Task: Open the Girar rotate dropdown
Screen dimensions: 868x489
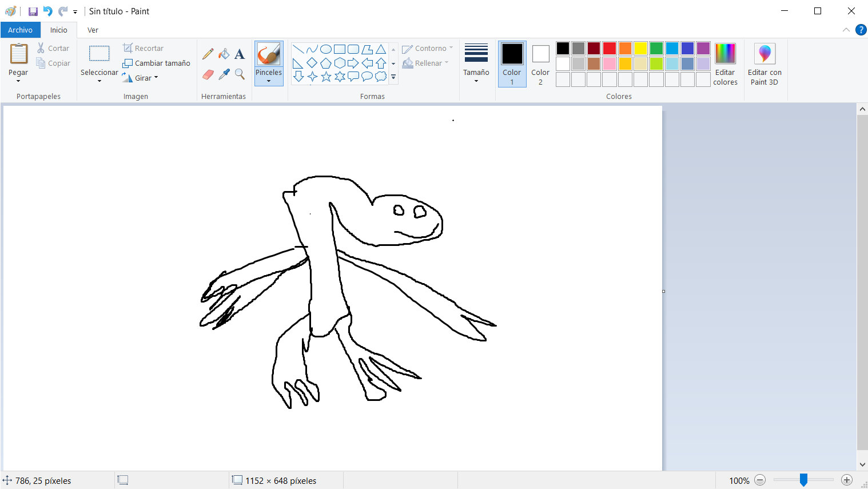Action: click(141, 78)
